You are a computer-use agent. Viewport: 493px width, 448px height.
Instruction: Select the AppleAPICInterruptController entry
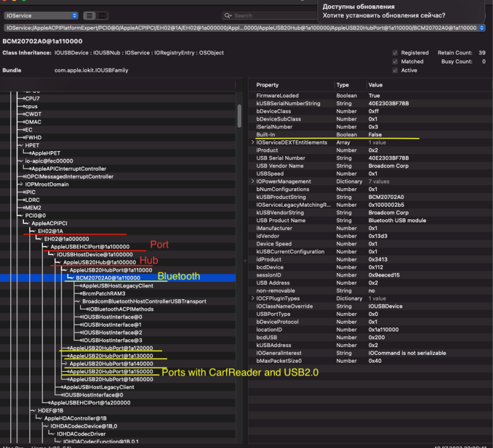[69, 168]
